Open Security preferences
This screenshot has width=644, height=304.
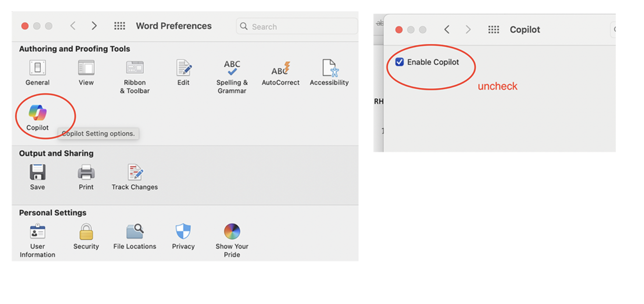(86, 232)
